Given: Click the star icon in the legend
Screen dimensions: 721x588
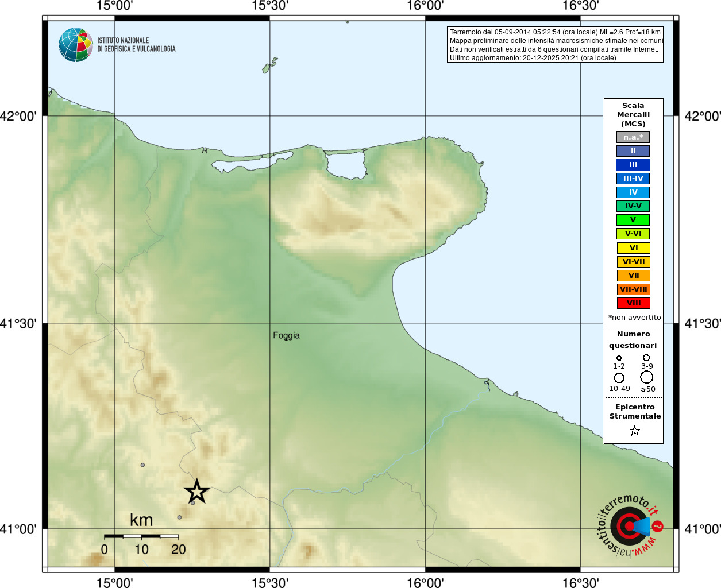Looking at the screenshot, I should click(x=634, y=431).
